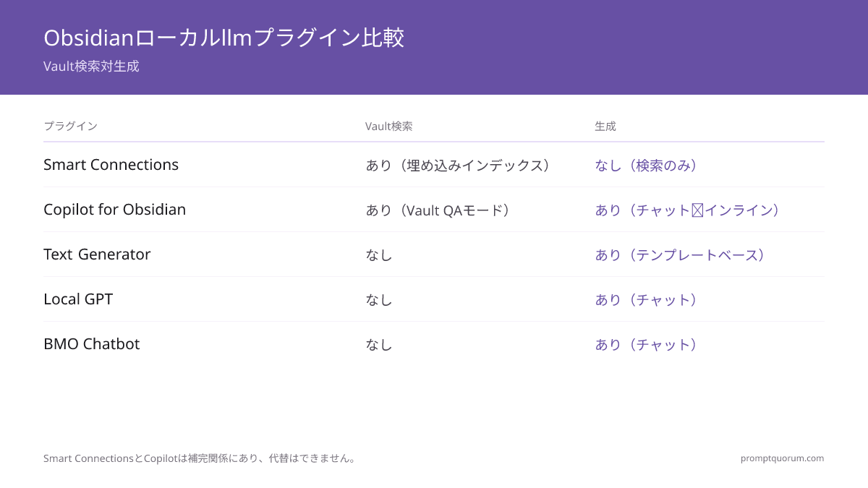Click the footnote about Smart ConnectionsとCopilot
This screenshot has height=488, width=868.
tap(201, 458)
